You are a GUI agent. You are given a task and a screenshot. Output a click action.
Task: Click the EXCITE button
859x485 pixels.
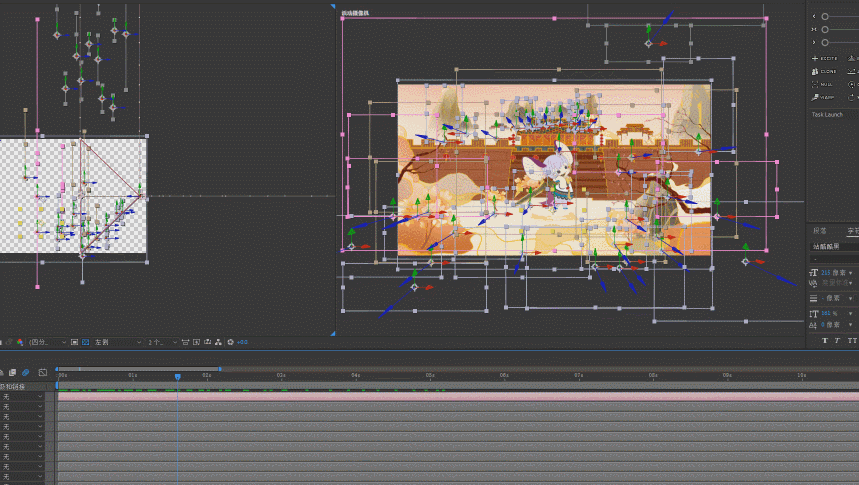point(825,58)
